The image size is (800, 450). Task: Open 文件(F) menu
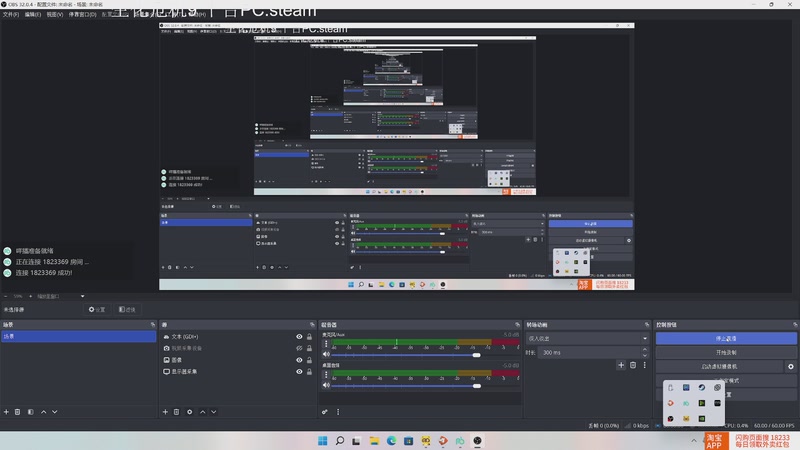11,14
